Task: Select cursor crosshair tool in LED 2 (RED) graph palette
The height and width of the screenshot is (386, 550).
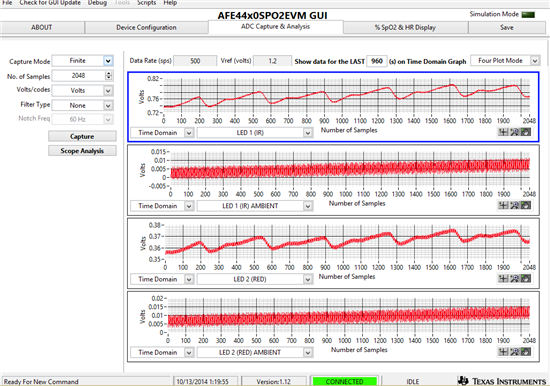Action: 503,279
